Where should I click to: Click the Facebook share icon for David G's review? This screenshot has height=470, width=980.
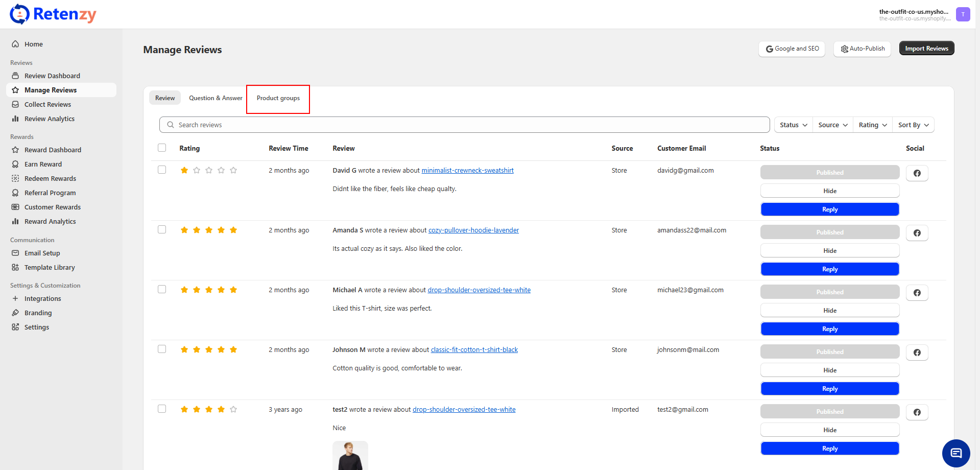pyautogui.click(x=917, y=173)
